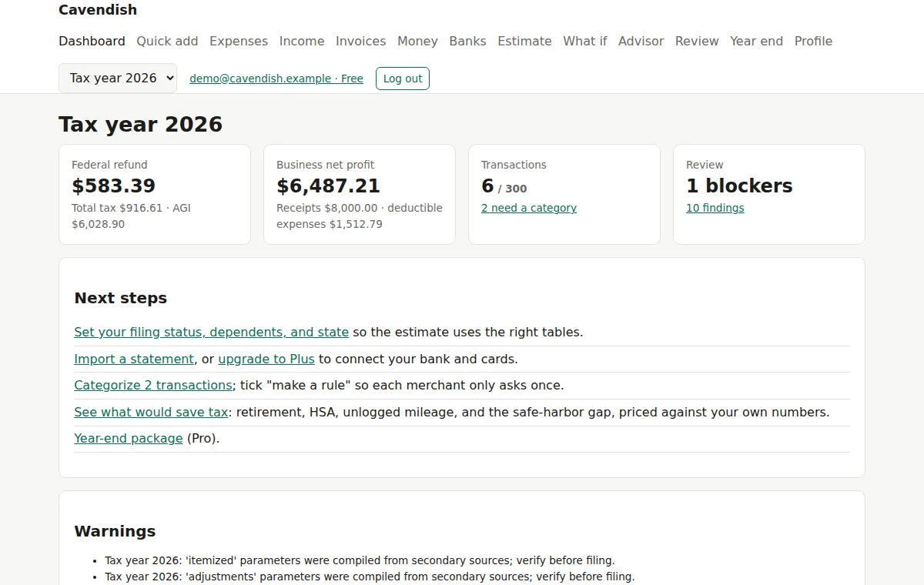The height and width of the screenshot is (585, 924).
Task: Click the $583.39 federal refund amount
Action: tap(114, 186)
